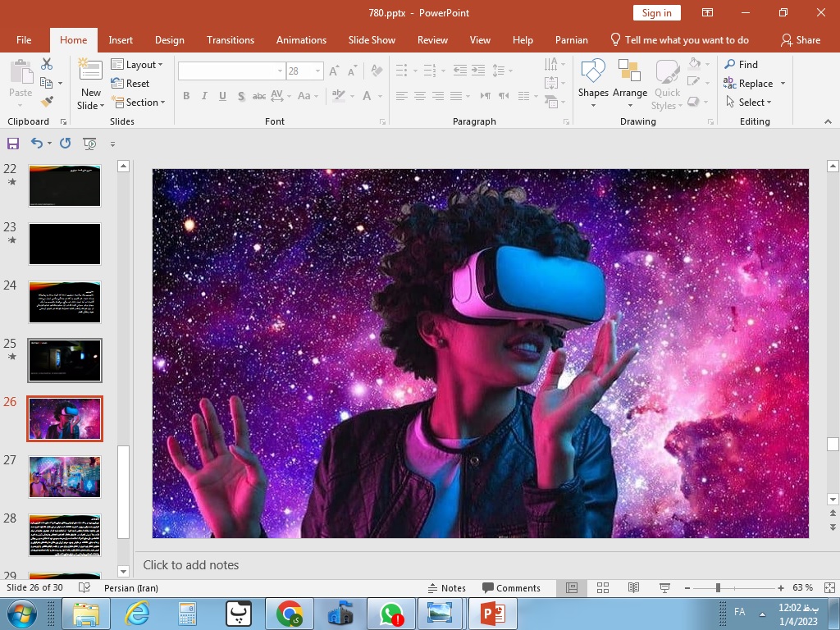Click the Undo arrow icon

(36, 143)
